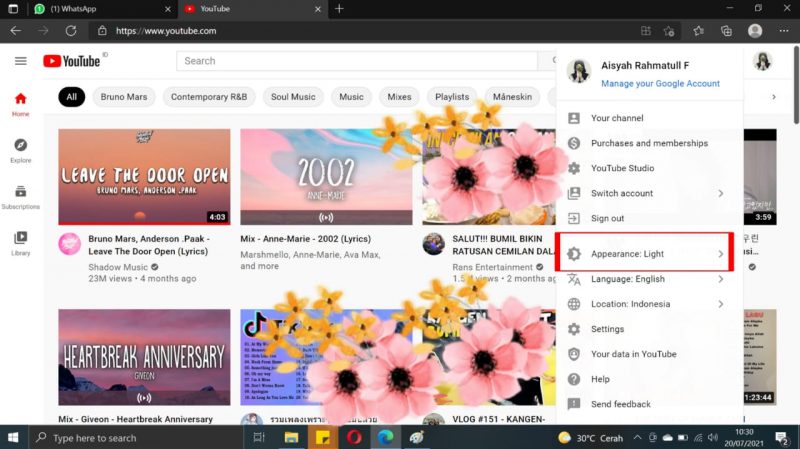Viewport: 800px width, 449px height.
Task: Expand the Location: Indonesia chevron
Action: click(x=721, y=304)
